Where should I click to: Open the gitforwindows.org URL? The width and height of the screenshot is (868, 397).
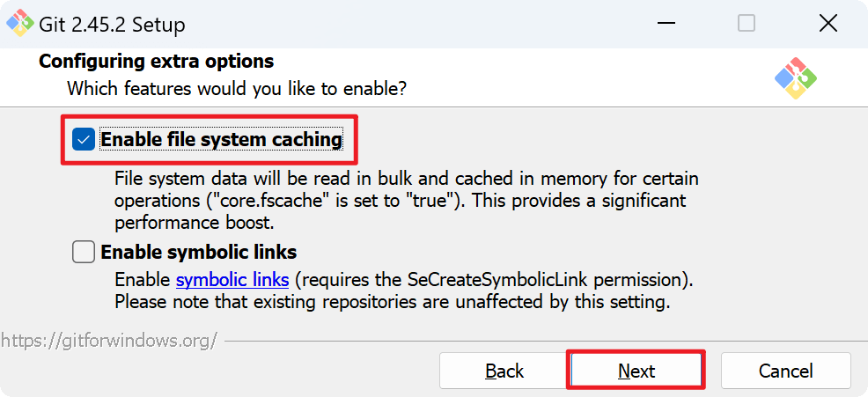pos(108,340)
